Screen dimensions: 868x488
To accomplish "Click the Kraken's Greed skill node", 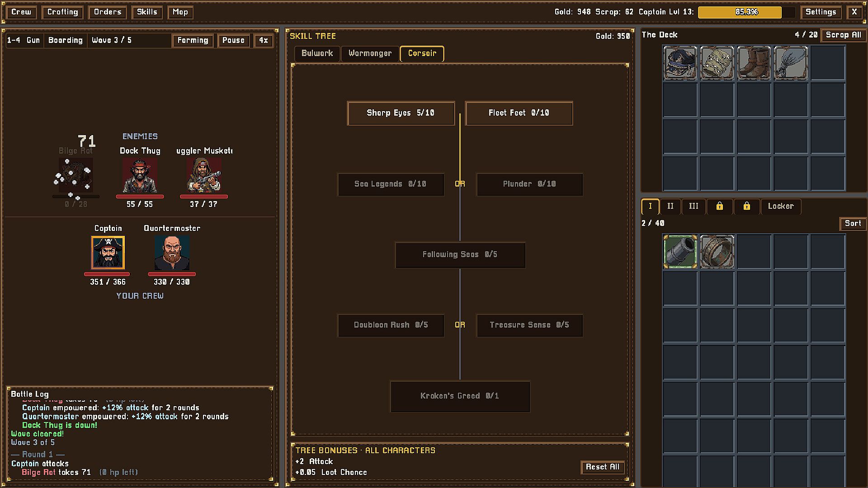I will [x=460, y=396].
